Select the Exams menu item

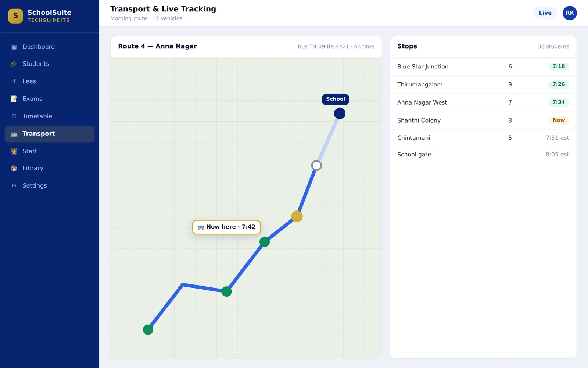click(x=50, y=99)
